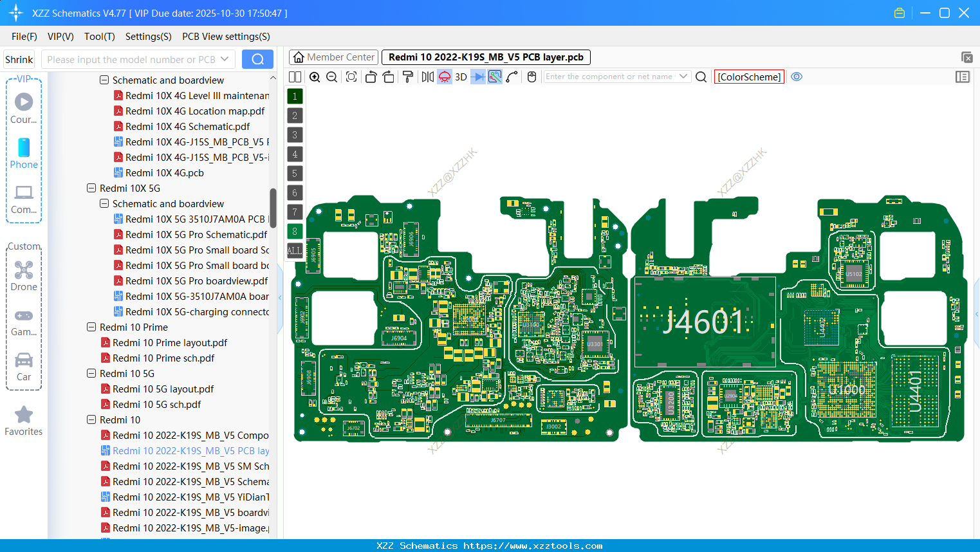
Task: Toggle PCB layer 3
Action: tap(295, 135)
